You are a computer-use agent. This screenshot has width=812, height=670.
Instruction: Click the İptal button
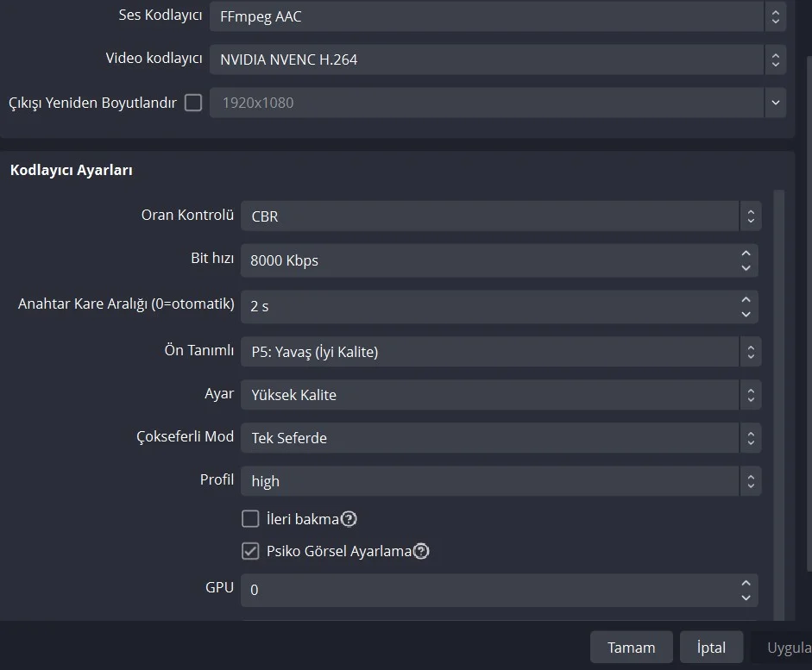click(711, 648)
